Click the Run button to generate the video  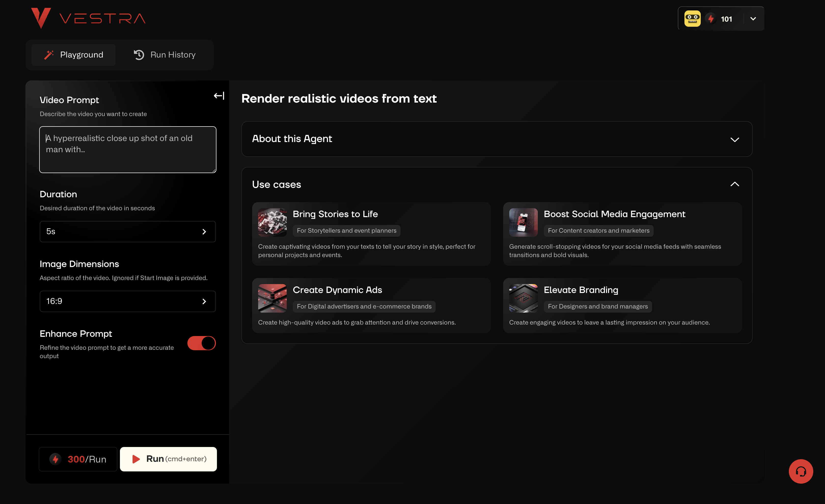point(168,459)
